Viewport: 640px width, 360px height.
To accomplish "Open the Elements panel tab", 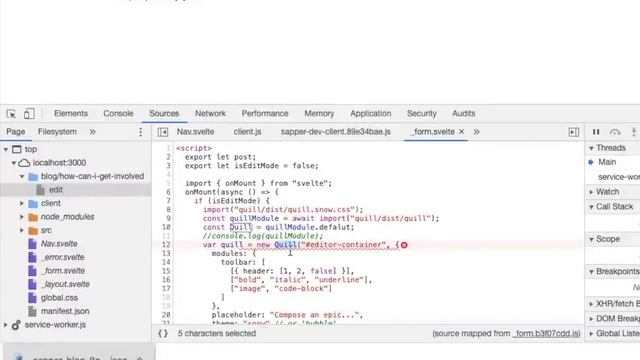I will (71, 113).
